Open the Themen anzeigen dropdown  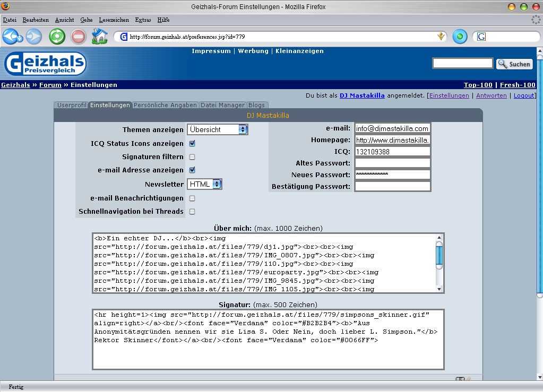[218, 129]
